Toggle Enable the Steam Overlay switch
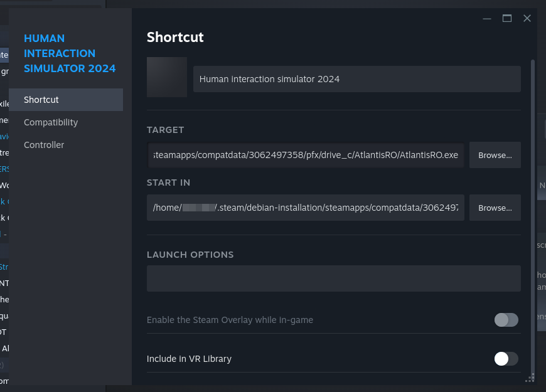The image size is (546, 392). (x=506, y=320)
